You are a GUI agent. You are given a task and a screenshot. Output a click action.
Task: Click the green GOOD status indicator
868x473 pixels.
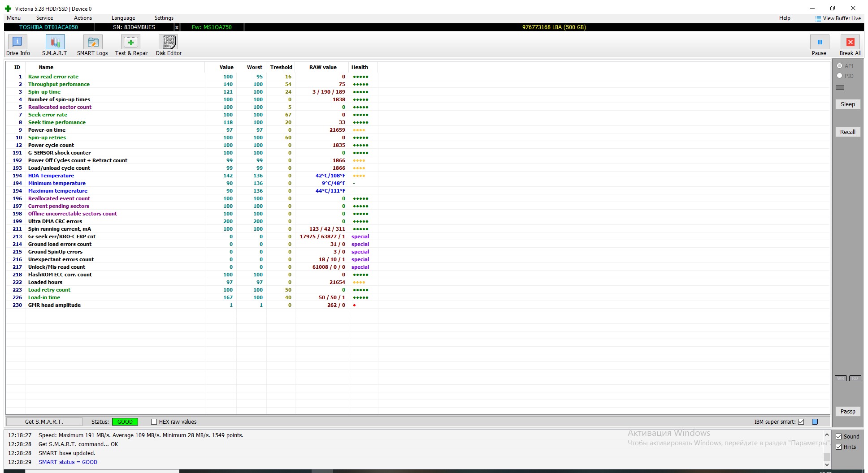(x=125, y=422)
